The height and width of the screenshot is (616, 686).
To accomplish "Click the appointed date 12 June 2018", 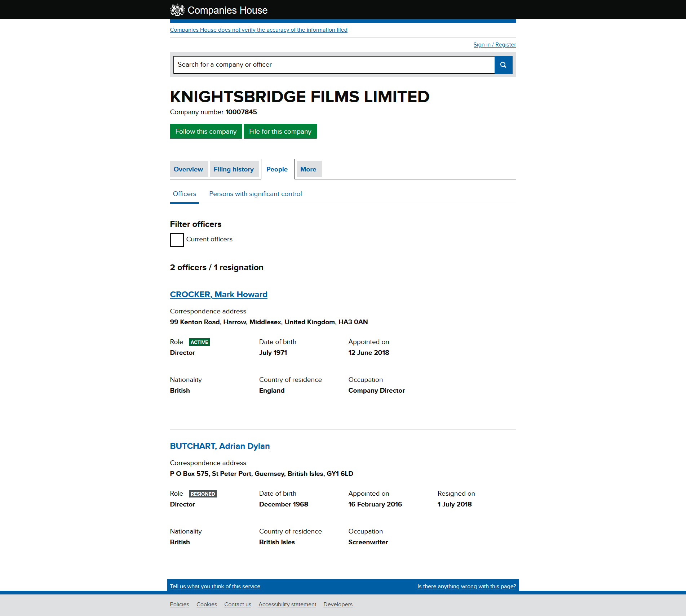I will pos(369,353).
